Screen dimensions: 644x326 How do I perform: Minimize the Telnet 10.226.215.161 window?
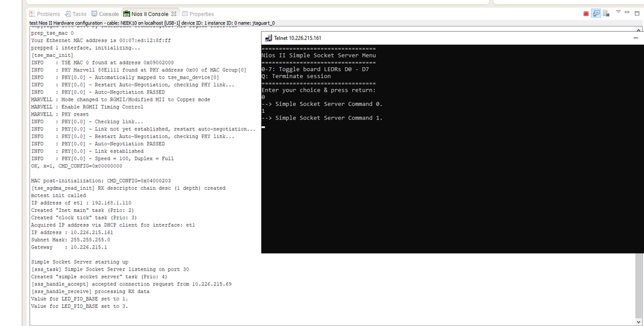[x=636, y=38]
